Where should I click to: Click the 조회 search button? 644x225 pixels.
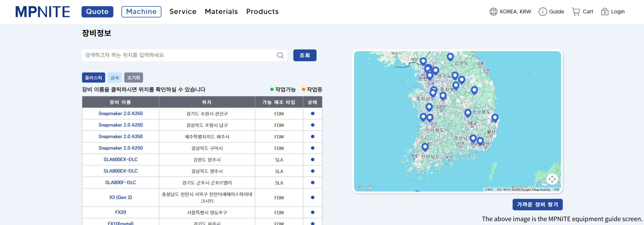(305, 55)
